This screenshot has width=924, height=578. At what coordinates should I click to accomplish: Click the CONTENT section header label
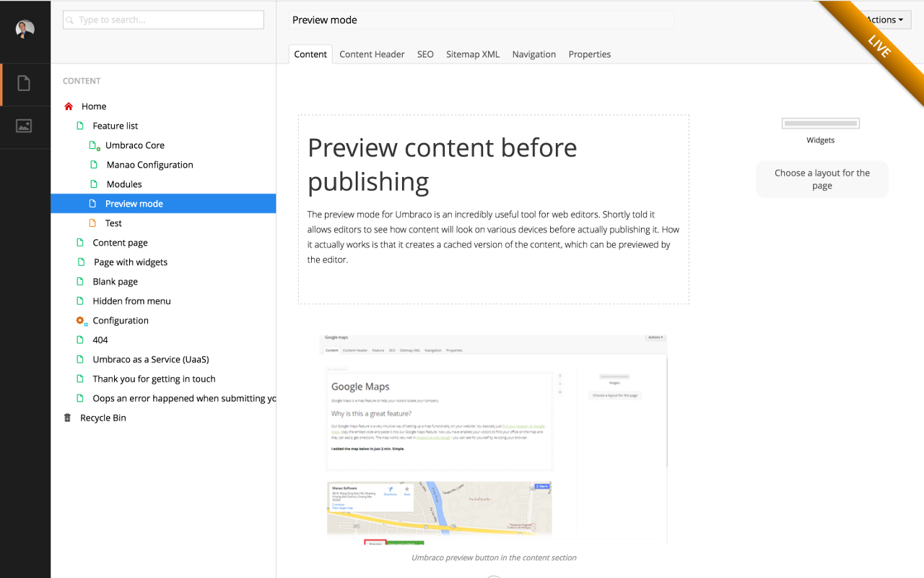coord(82,81)
